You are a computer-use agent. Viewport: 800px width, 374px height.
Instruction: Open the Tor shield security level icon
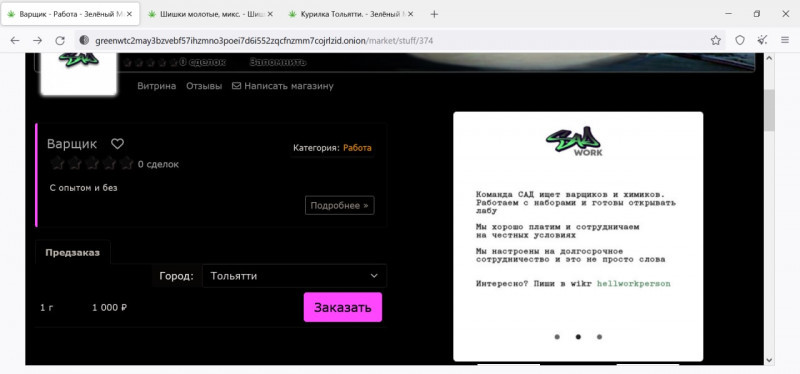pyautogui.click(x=740, y=40)
